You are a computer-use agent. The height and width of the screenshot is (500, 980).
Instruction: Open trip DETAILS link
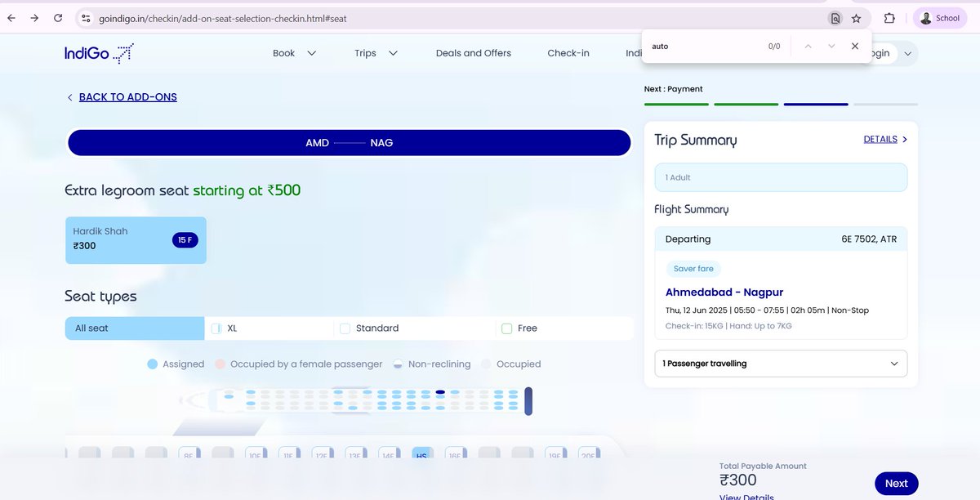[880, 139]
